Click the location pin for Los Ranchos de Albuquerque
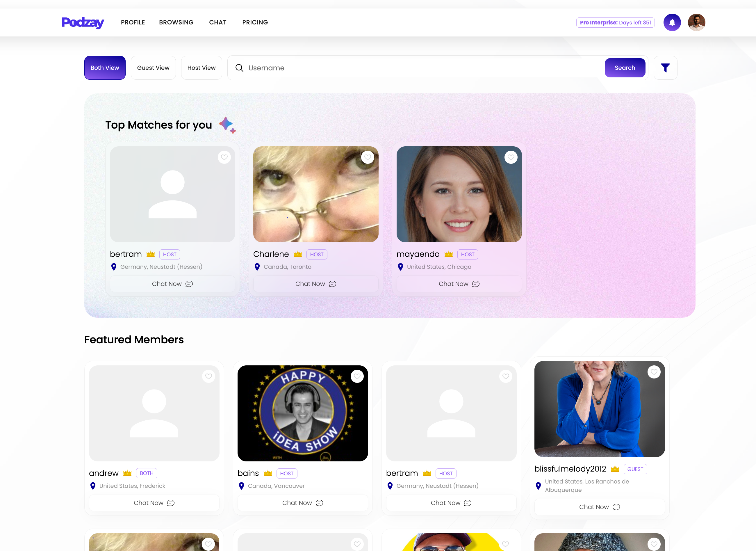 click(538, 486)
